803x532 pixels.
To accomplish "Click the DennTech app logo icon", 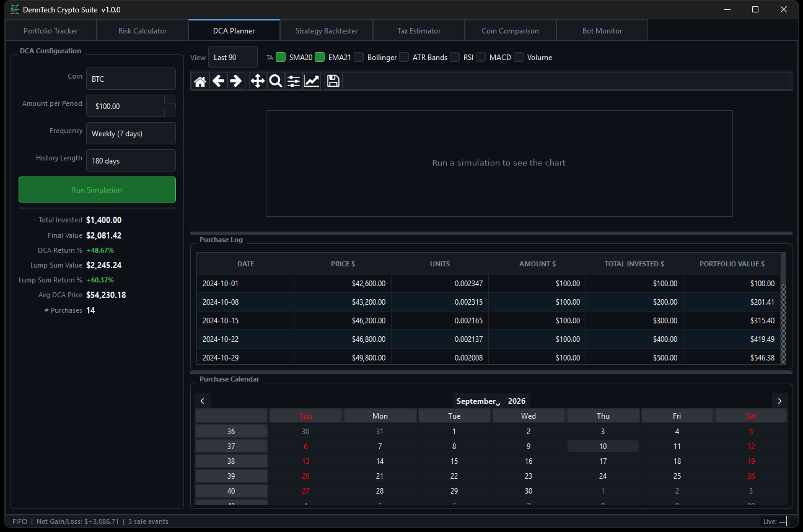I will click(x=15, y=9).
